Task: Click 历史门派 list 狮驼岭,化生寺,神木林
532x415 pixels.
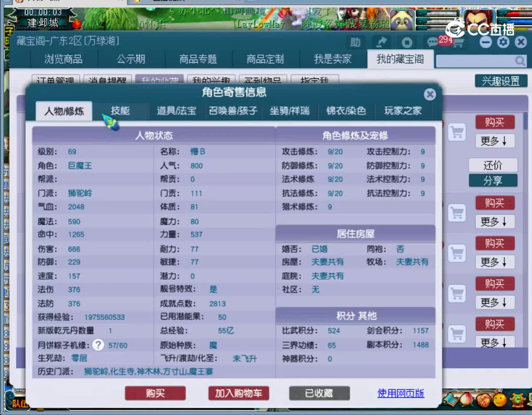Action: click(x=149, y=371)
